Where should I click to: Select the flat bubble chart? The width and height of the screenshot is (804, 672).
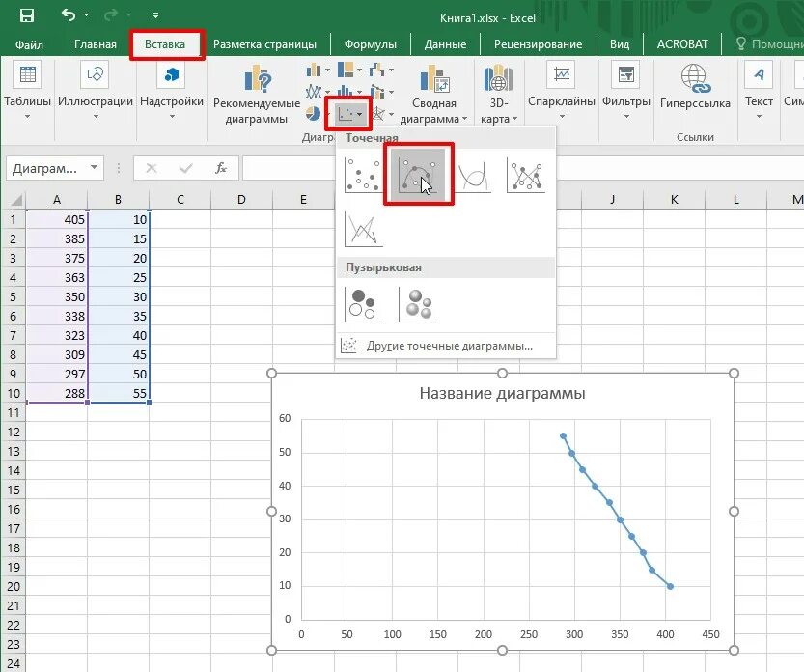tap(363, 305)
